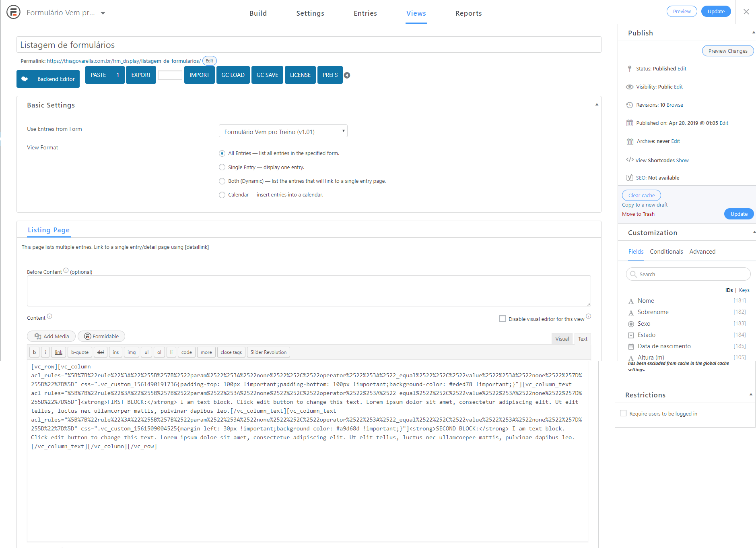The width and height of the screenshot is (756, 548).
Task: Click the Estado dropdown field icon
Action: pyautogui.click(x=631, y=335)
